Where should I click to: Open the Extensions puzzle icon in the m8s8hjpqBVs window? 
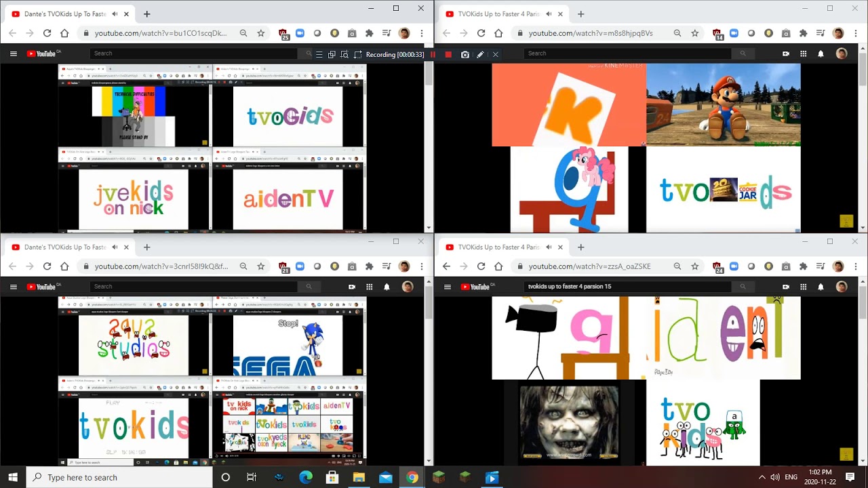click(x=803, y=33)
